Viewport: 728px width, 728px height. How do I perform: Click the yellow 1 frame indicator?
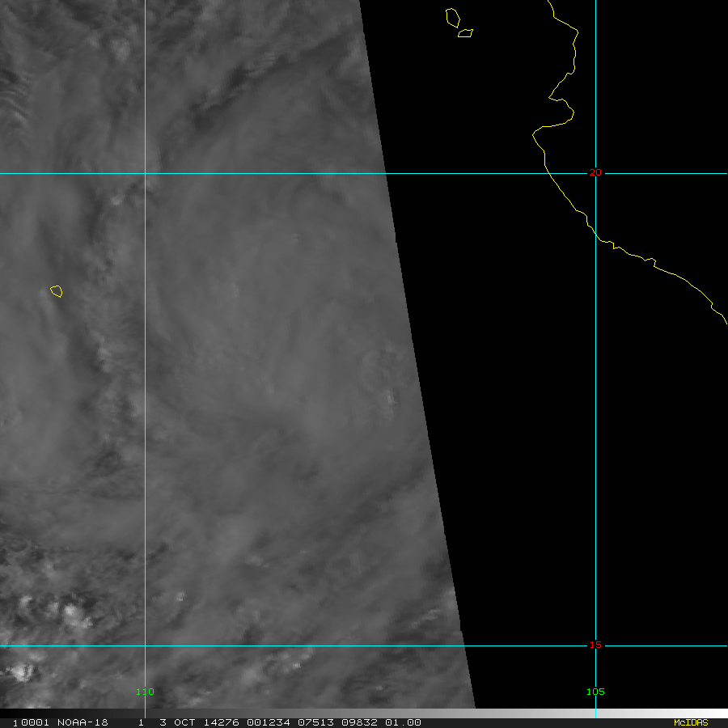[x=15, y=723]
